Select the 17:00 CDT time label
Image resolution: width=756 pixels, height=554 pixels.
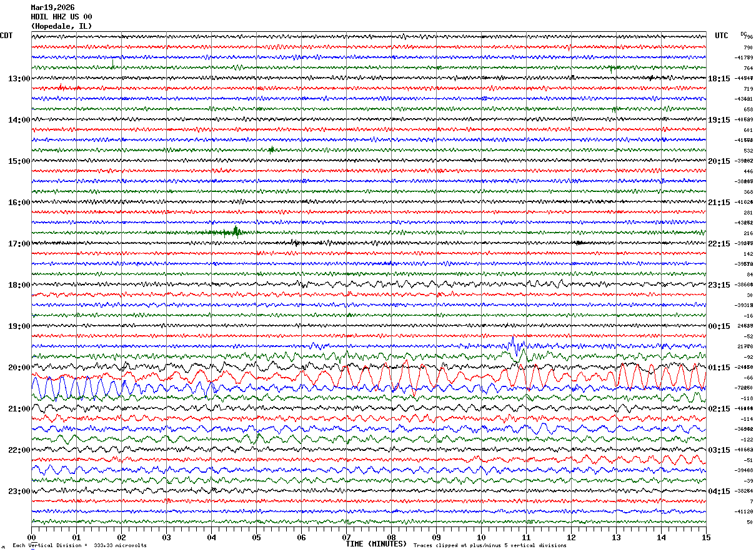[19, 244]
